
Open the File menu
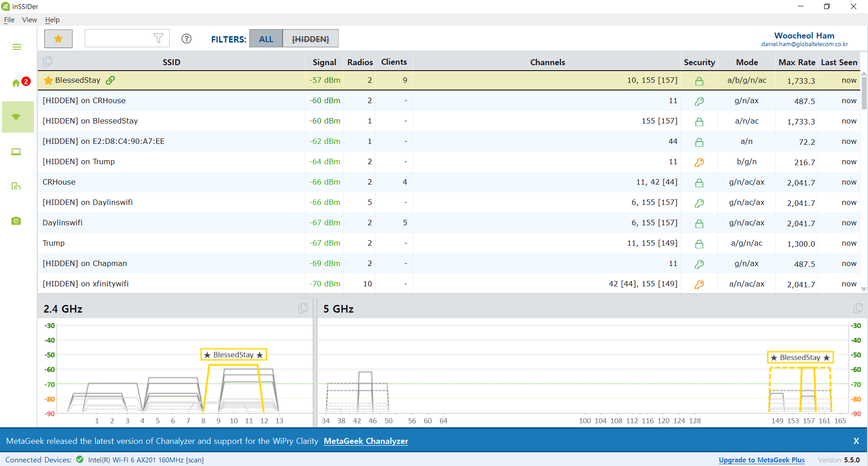click(9, 20)
